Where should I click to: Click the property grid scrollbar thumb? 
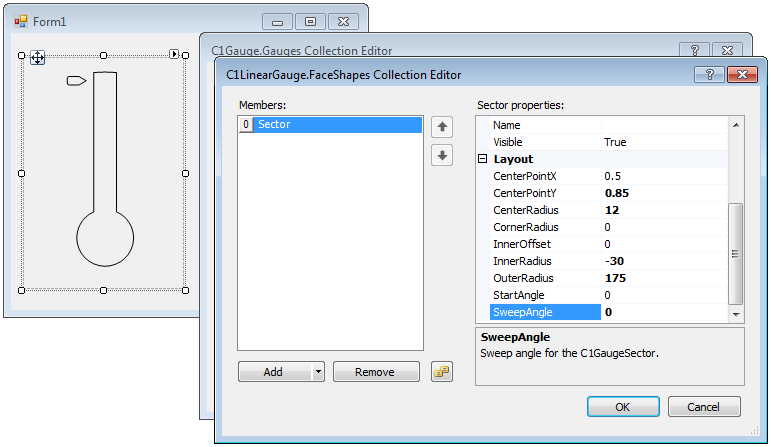(x=736, y=254)
